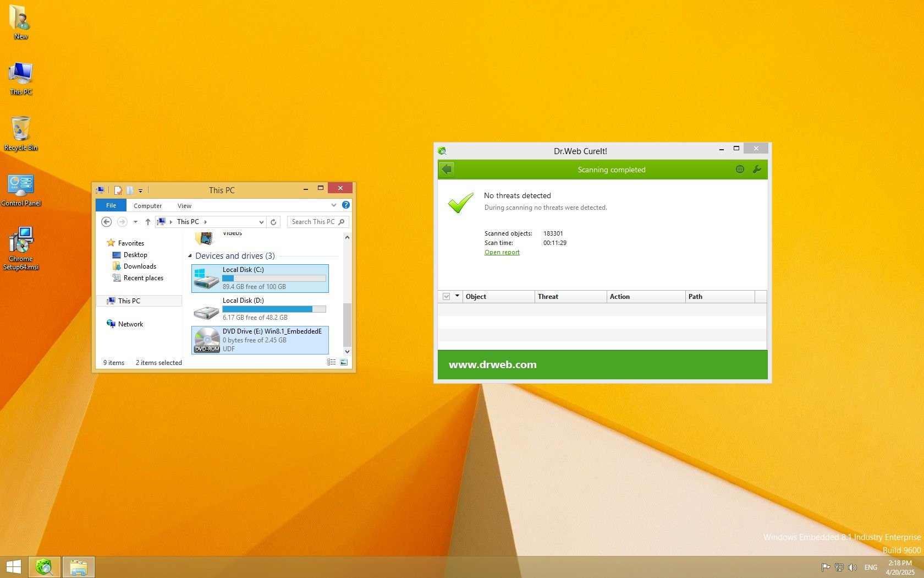This screenshot has height=578, width=924.
Task: Open Recent places under Favorites
Action: coord(138,278)
